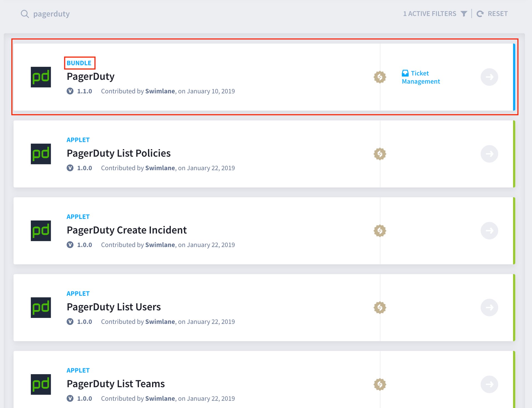Image resolution: width=532 pixels, height=408 pixels.
Task: Click the Swimlane contributor on PagerDuty bundle
Action: click(x=160, y=91)
